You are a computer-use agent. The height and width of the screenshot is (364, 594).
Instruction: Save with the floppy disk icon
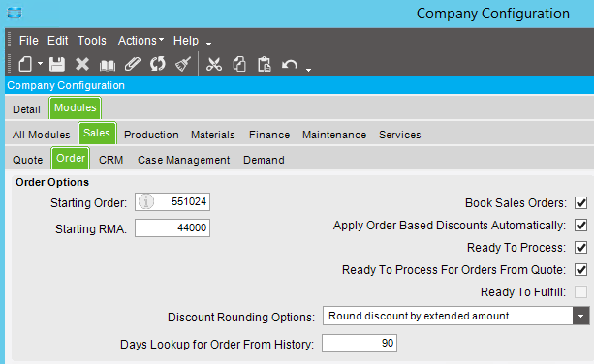57,64
